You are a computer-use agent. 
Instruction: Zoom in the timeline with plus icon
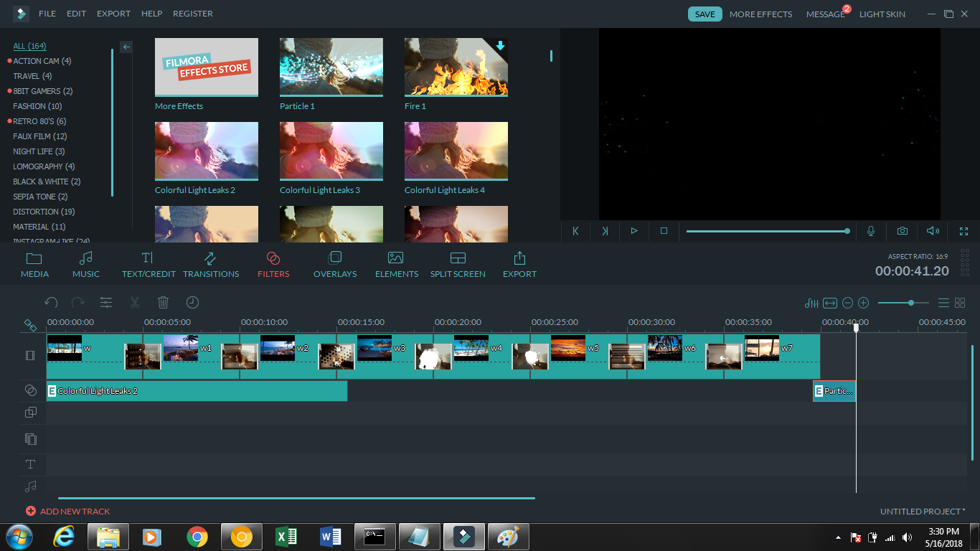[864, 303]
